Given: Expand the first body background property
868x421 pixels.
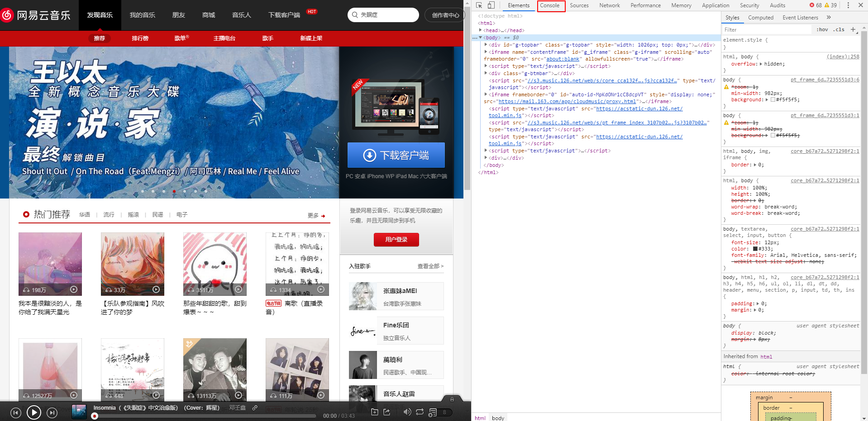Looking at the screenshot, I should point(767,100).
